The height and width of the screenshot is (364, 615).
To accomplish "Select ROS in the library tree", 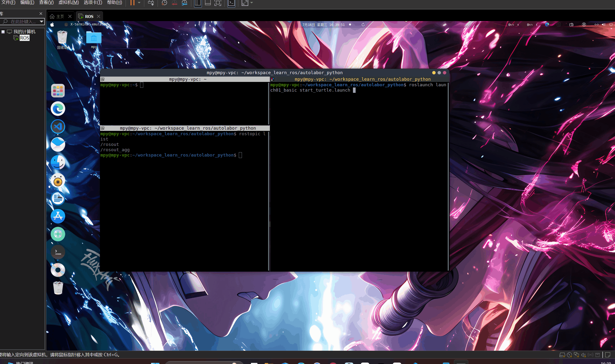I will (24, 38).
